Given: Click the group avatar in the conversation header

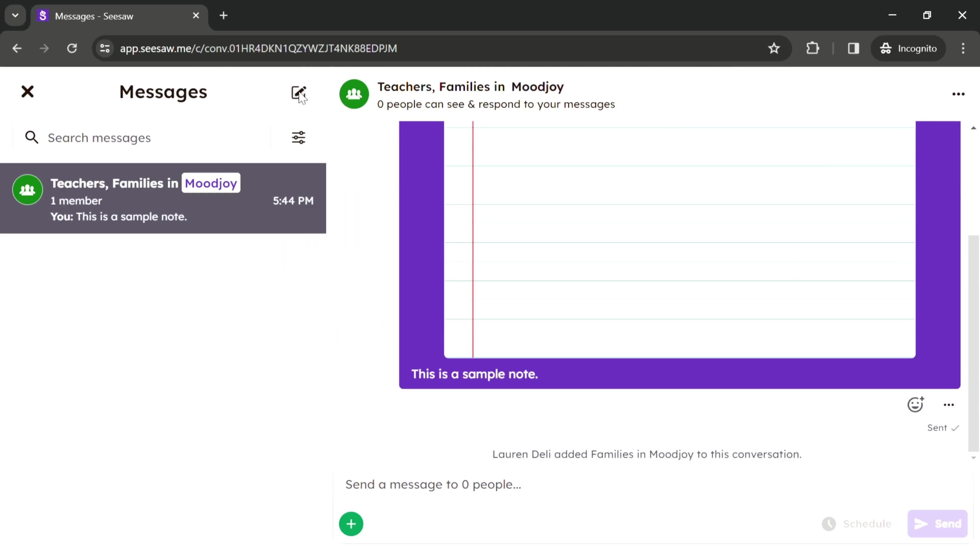Looking at the screenshot, I should (354, 94).
